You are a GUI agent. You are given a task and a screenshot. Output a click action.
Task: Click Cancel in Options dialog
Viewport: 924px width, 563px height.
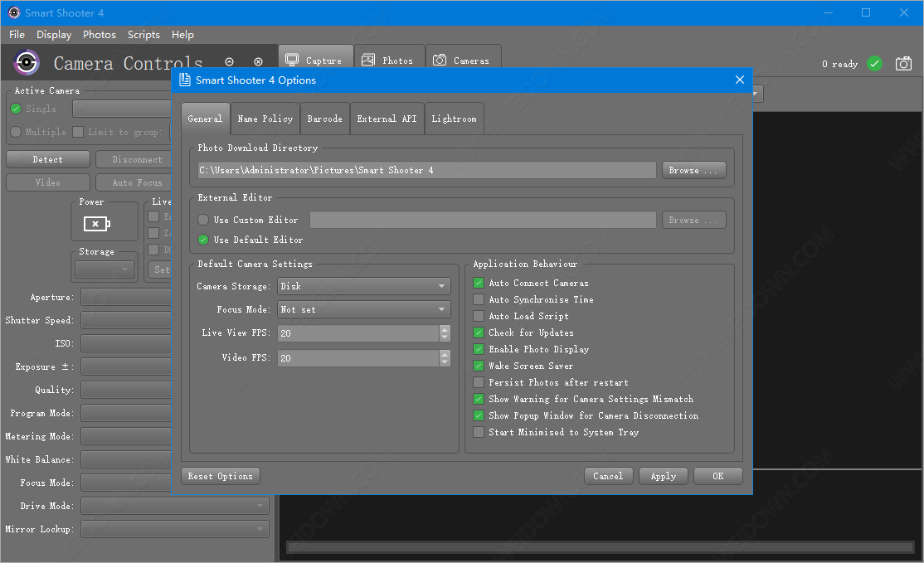608,476
